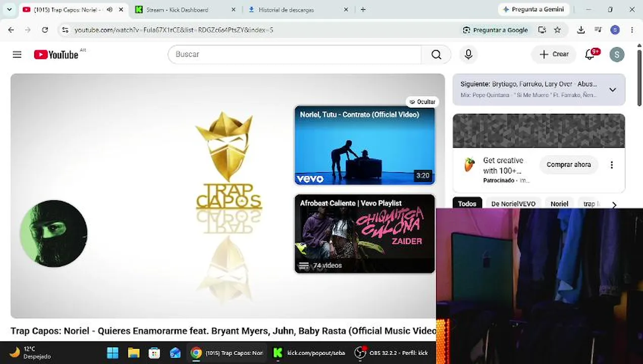Click the search magnifier button
The width and height of the screenshot is (643, 364).
coord(436,55)
